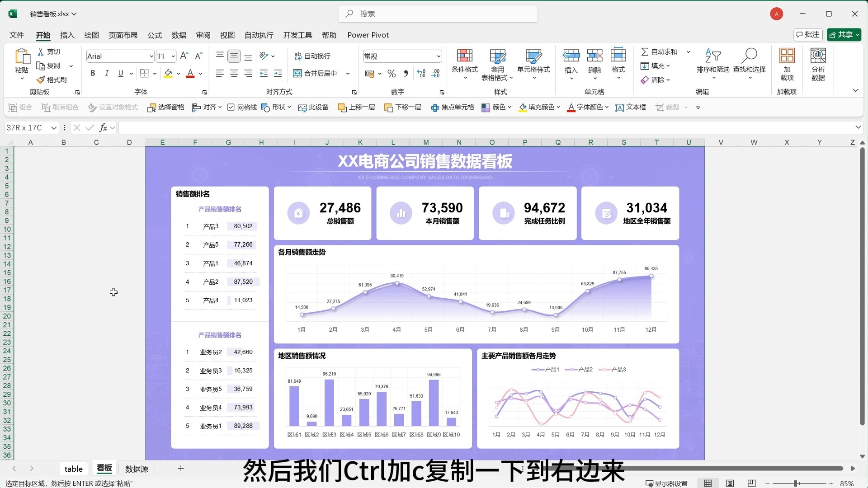Image resolution: width=868 pixels, height=488 pixels.
Task: Expand the number format dropdown
Action: pyautogui.click(x=438, y=56)
